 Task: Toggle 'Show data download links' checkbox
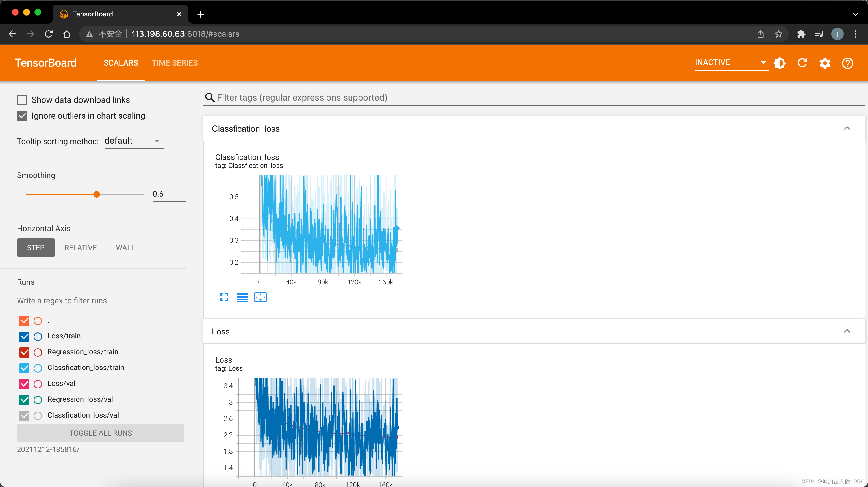(x=22, y=99)
